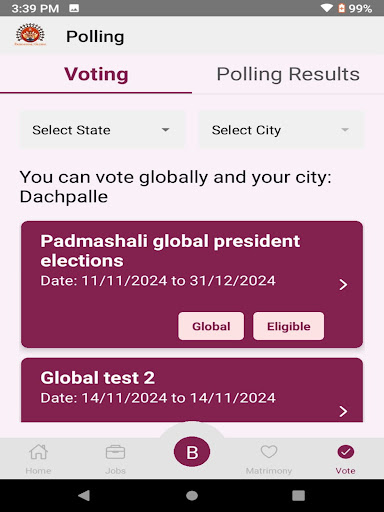The height and width of the screenshot is (512, 384).
Task: Tap the battery indicator in status bar
Action: point(341,8)
